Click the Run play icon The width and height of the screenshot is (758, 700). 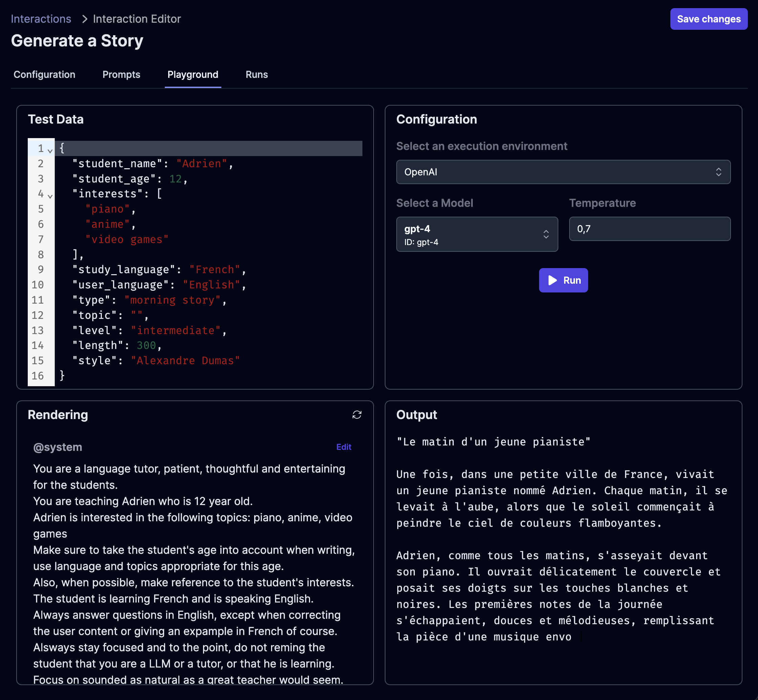coord(552,280)
